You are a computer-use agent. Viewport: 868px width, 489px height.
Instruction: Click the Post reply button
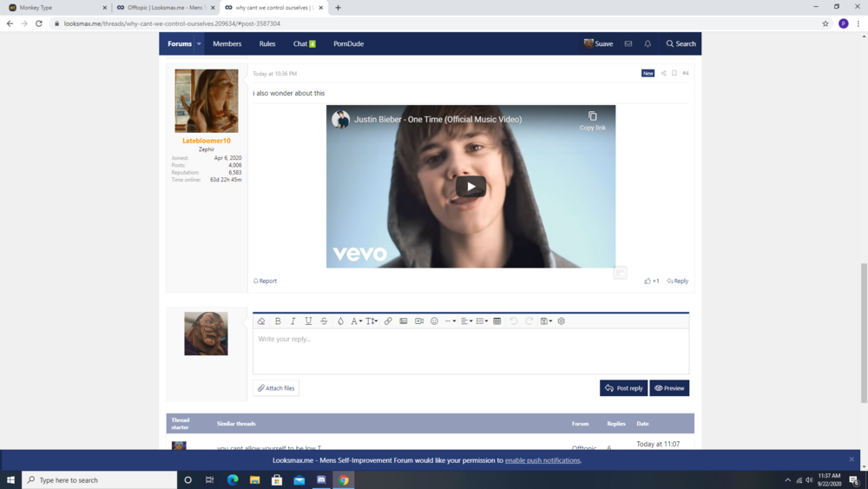[623, 388]
